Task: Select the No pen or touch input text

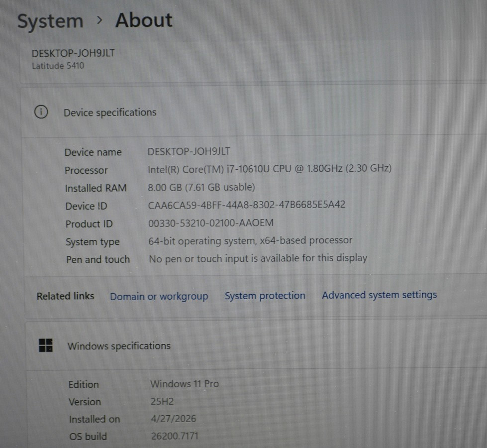Action: [258, 258]
